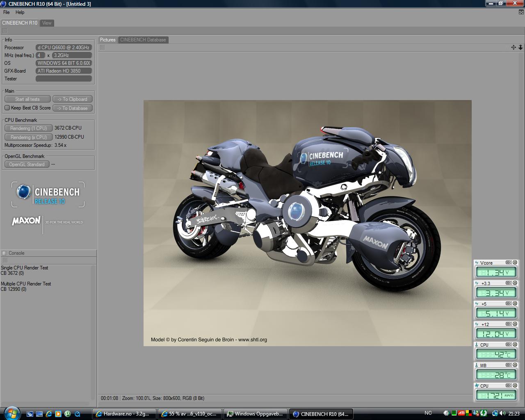Screen dimensions: 525x420
Task: Click console line Multiple CPU Render Test
Action: [x=26, y=284]
